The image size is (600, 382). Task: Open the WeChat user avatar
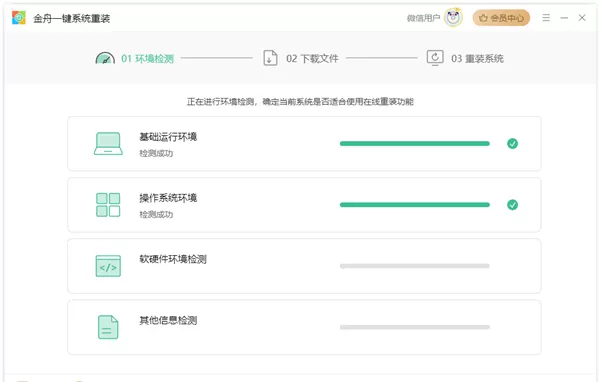pyautogui.click(x=453, y=18)
